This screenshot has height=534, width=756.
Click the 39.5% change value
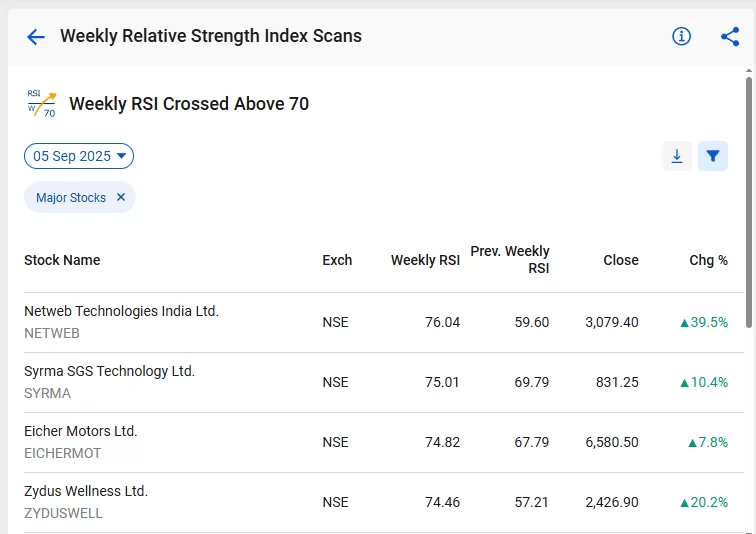pos(704,322)
